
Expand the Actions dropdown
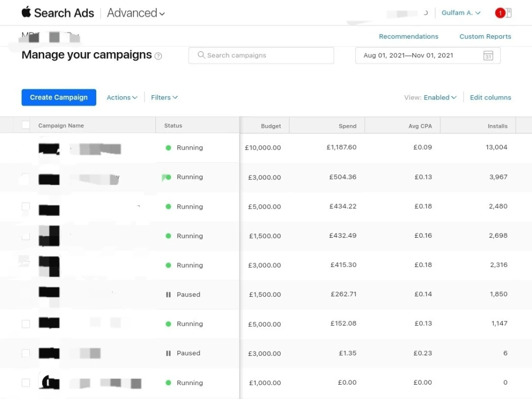click(122, 97)
